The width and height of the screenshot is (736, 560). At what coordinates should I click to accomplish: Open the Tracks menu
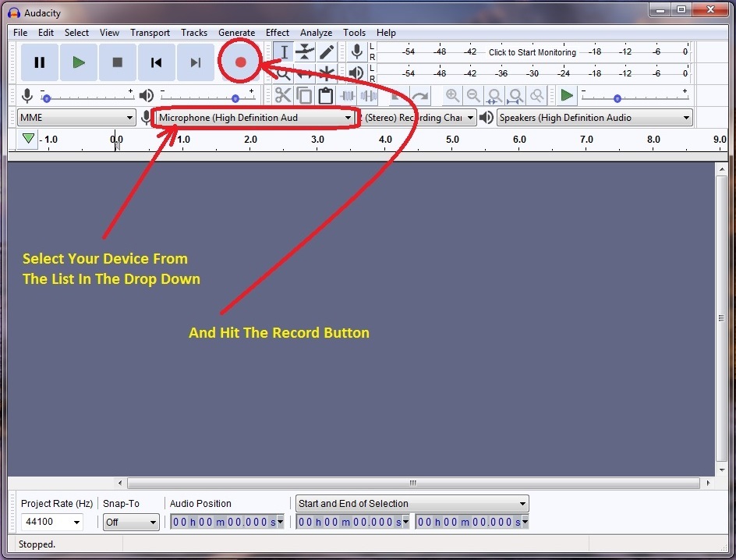tap(194, 33)
